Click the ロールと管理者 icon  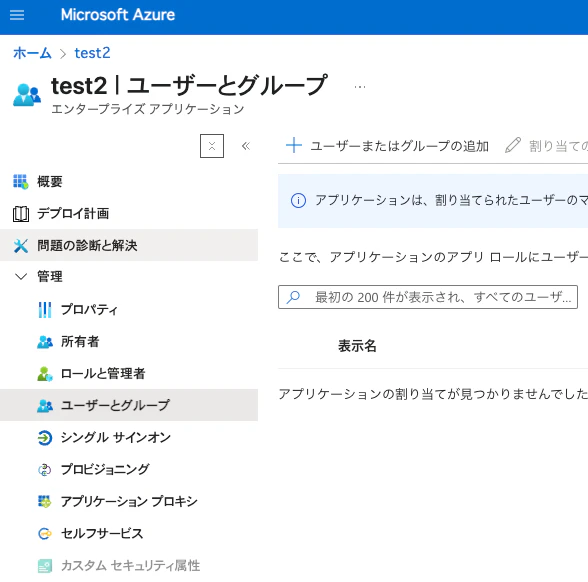tap(45, 374)
